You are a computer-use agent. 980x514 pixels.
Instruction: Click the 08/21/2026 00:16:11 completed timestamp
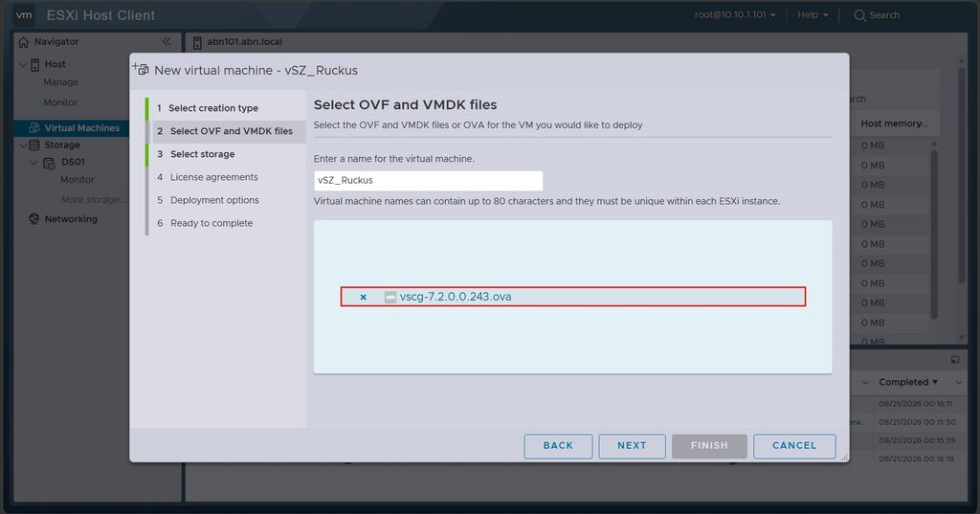pos(916,404)
